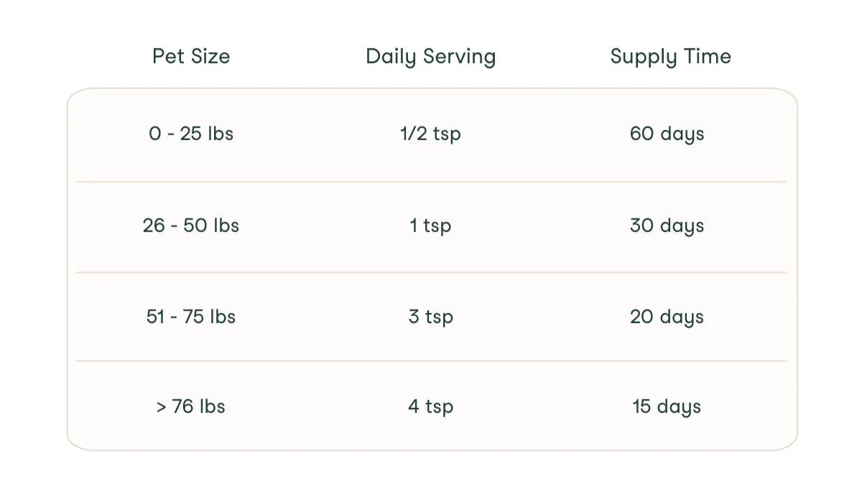Click the word tsp in 4 tsp
Screen dimensions: 862x504
pos(440,407)
